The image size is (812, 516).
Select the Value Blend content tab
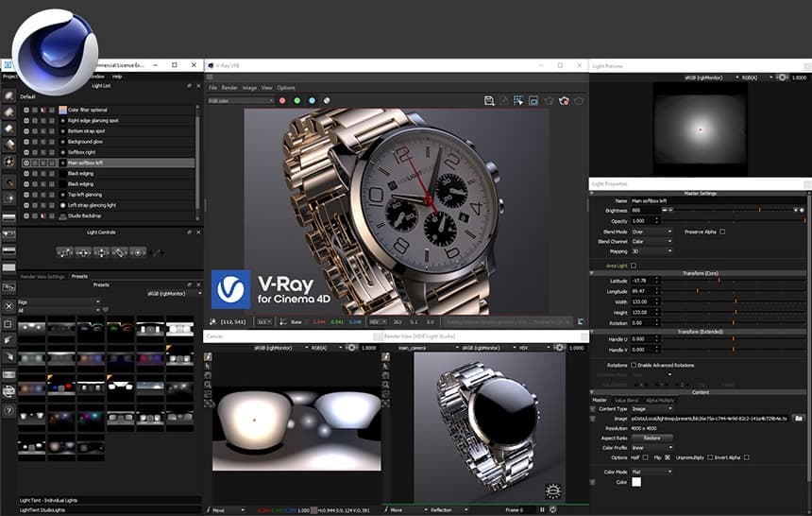[626, 401]
